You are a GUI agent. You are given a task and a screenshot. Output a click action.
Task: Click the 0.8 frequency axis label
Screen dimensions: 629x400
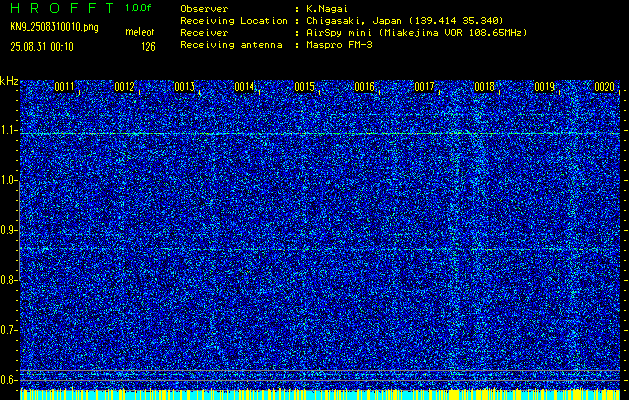(8, 280)
